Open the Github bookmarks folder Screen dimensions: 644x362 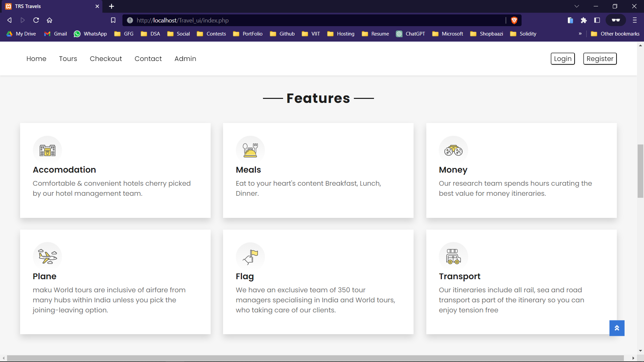click(x=282, y=34)
